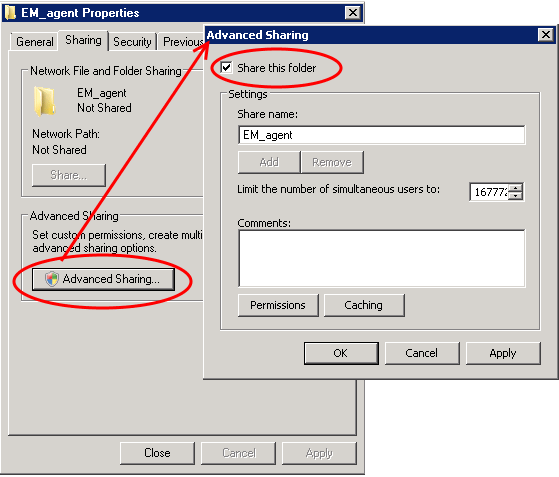Screen dimensions: 559x477
Task: Open the Caching settings button
Action: point(364,305)
